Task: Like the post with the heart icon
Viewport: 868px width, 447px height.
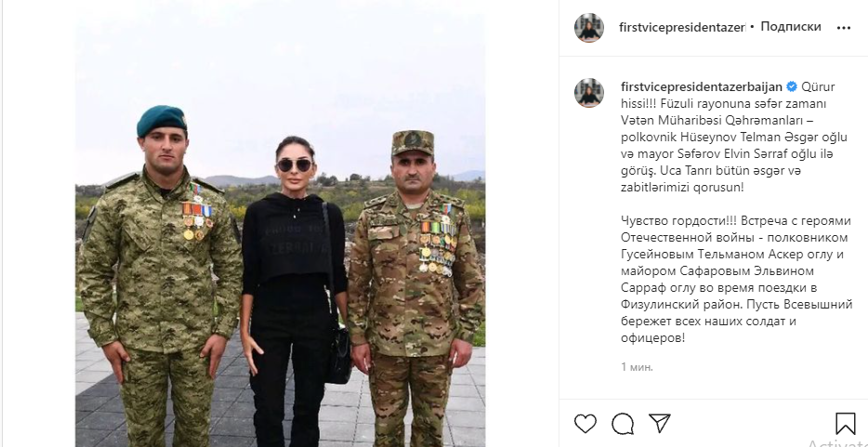Action: pyautogui.click(x=585, y=424)
